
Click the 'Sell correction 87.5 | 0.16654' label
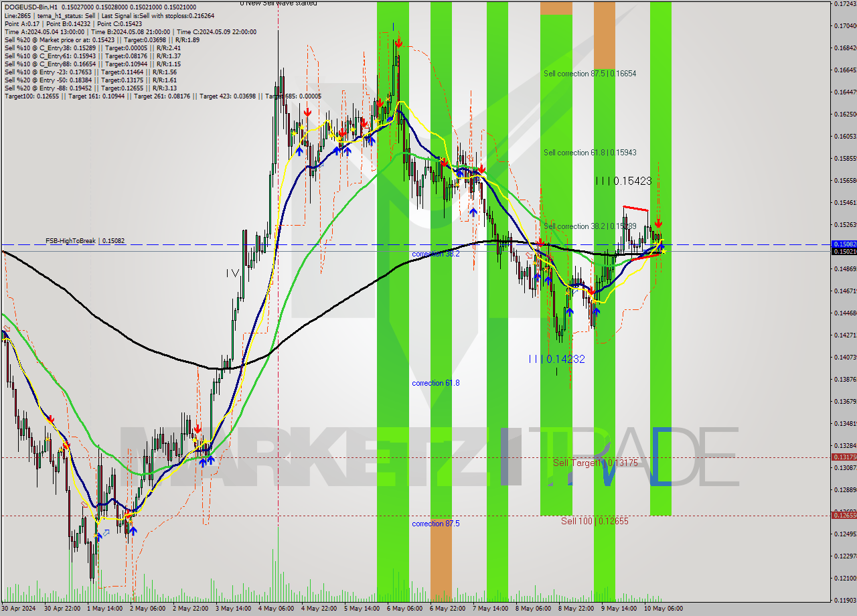point(590,74)
